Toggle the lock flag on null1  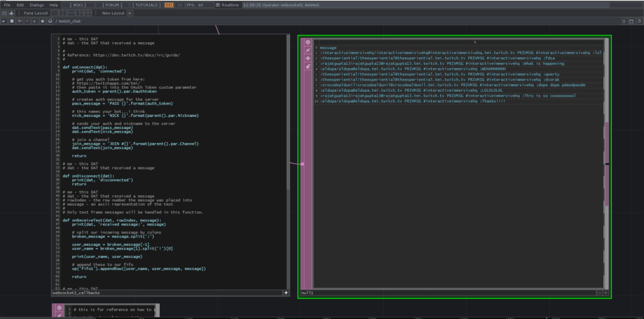(308, 66)
